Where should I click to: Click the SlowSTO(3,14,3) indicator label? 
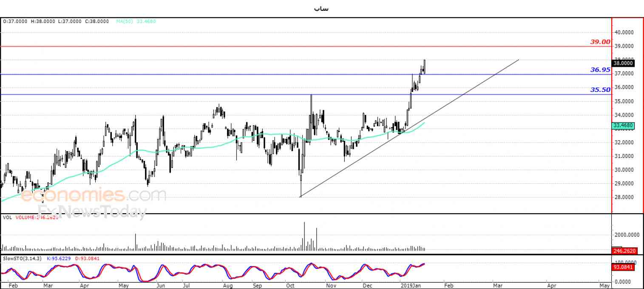point(22,258)
